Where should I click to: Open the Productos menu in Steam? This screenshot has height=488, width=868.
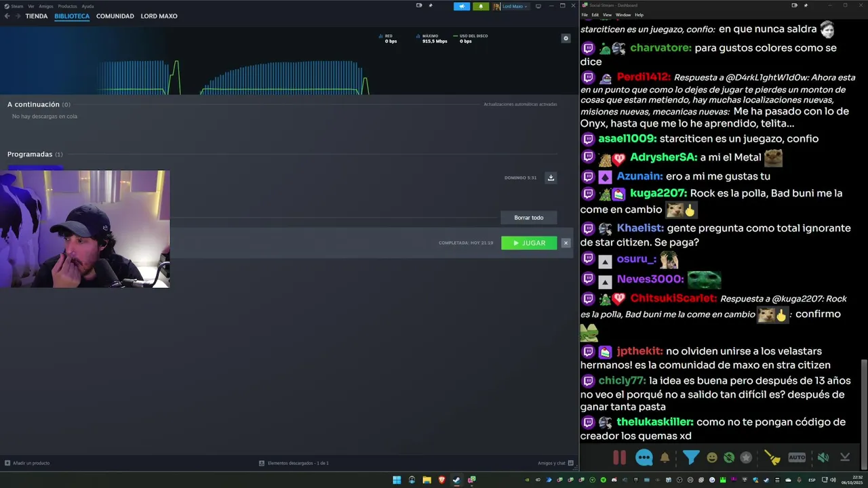[x=68, y=6]
